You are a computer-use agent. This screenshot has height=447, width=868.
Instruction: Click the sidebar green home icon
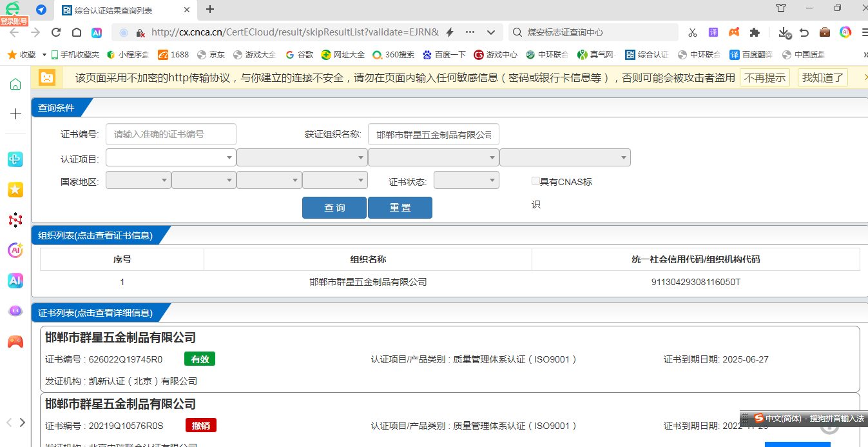(x=15, y=84)
